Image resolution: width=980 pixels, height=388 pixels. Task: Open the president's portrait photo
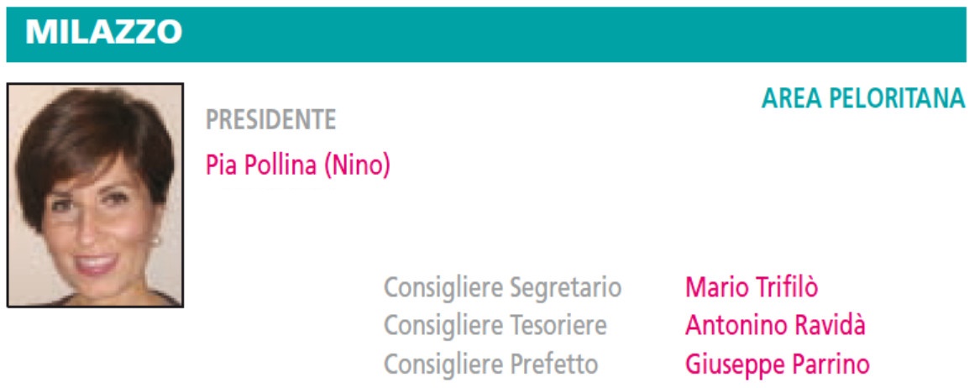click(x=95, y=196)
